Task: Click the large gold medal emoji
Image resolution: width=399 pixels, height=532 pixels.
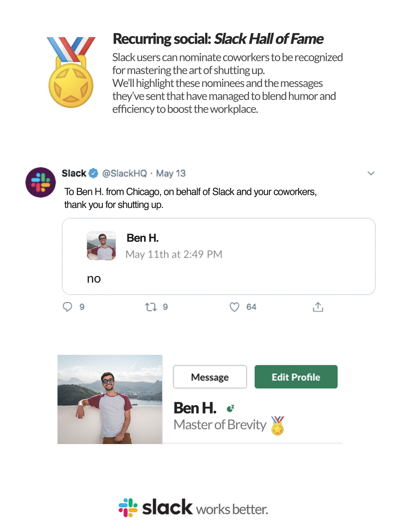Action: 71,72
